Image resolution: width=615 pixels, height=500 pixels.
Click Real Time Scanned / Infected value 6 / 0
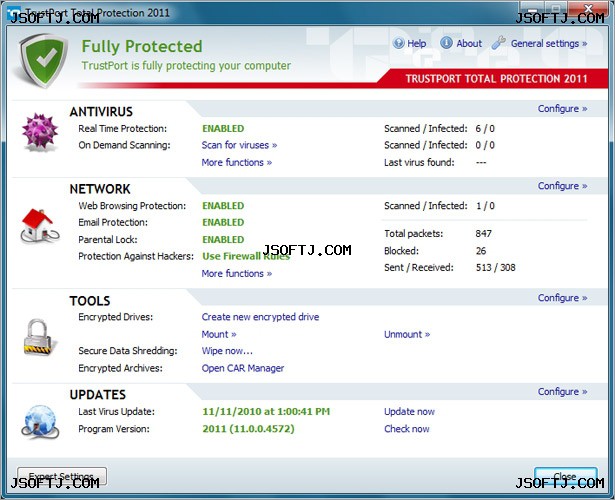485,129
